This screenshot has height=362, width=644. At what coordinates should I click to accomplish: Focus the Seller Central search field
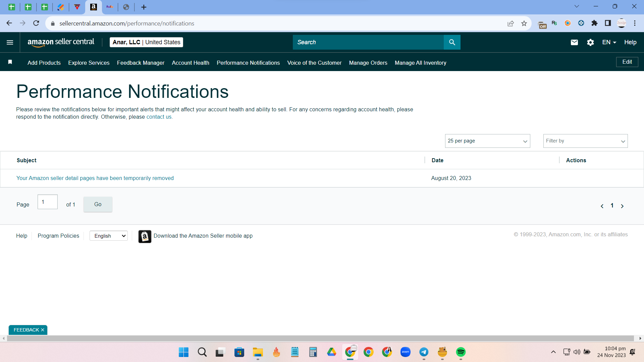tap(368, 42)
